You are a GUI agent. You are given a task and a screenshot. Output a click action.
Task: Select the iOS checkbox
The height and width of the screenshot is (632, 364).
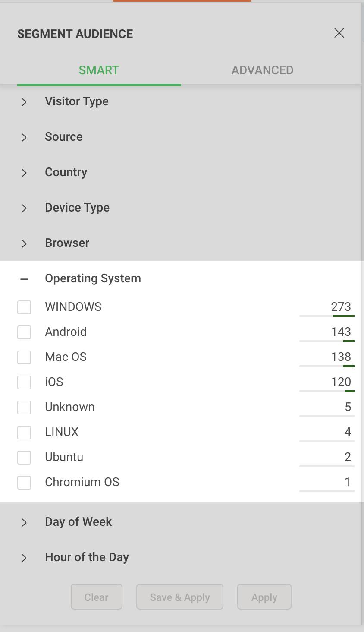click(x=24, y=382)
